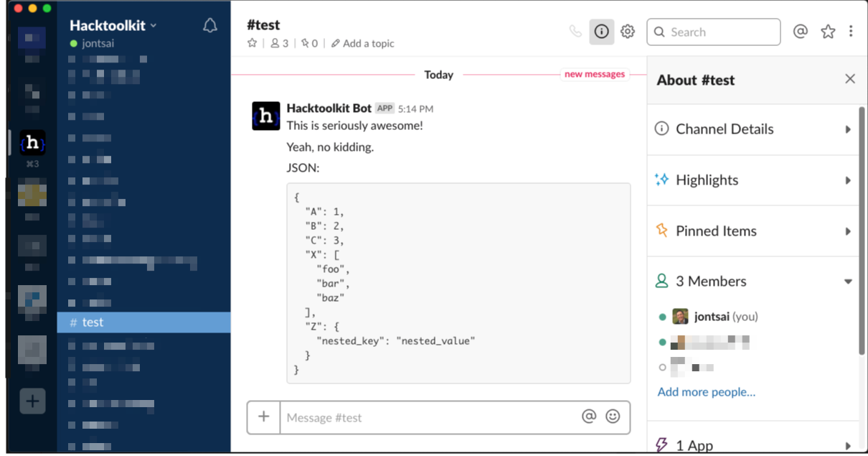Toggle the channel details info icon

602,32
